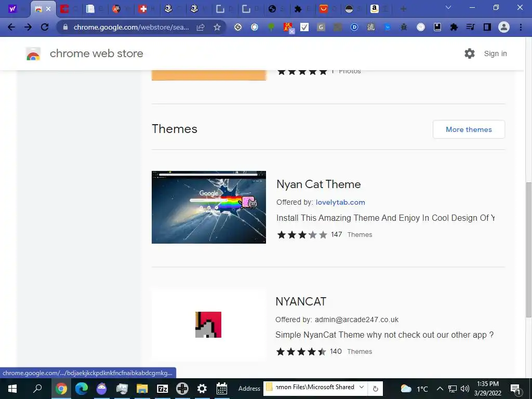
Task: Click the Chrome taskbar icon
Action: tap(61, 389)
